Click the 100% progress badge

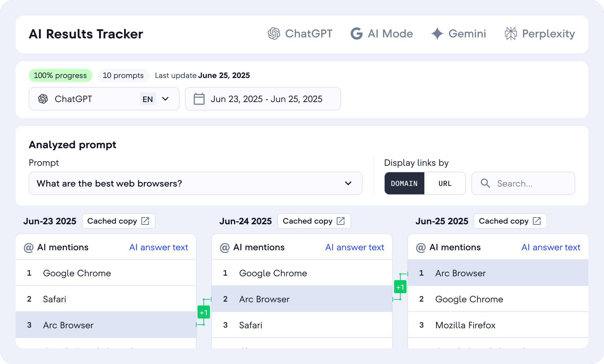pos(61,75)
